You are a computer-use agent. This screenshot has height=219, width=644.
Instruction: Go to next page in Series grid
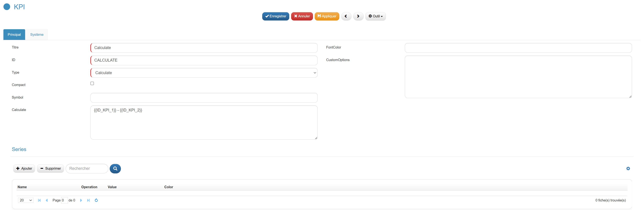click(x=81, y=200)
